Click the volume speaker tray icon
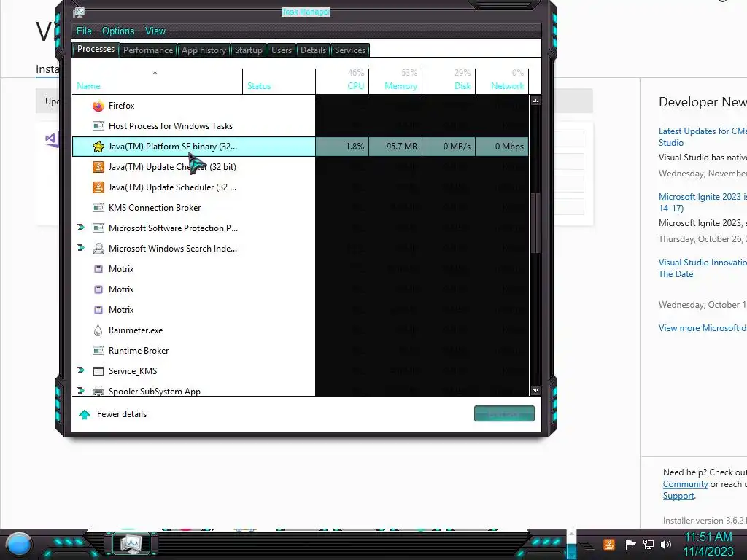 click(x=666, y=544)
